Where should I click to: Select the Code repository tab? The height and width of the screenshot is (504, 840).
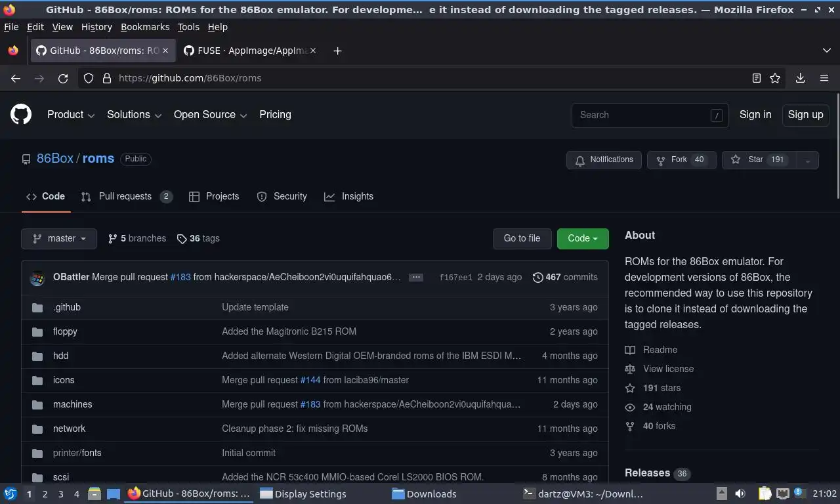(x=45, y=197)
